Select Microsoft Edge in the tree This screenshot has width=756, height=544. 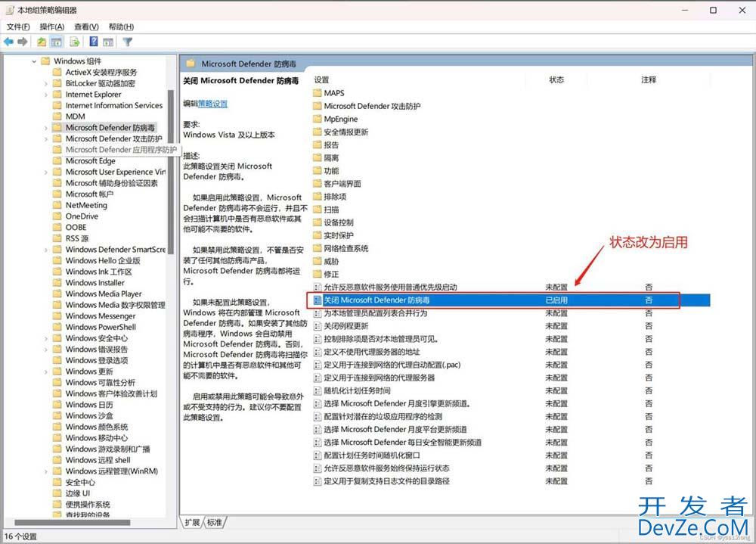click(x=90, y=161)
